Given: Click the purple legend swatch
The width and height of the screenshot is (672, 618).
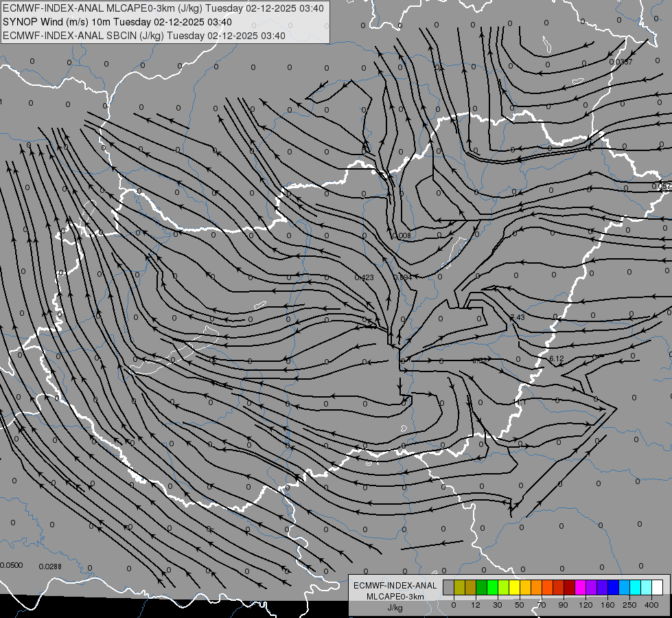Looking at the screenshot, I should [x=592, y=587].
